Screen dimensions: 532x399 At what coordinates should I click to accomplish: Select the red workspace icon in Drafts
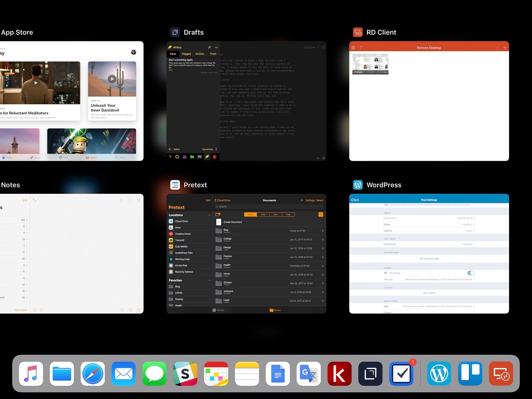coord(215,157)
